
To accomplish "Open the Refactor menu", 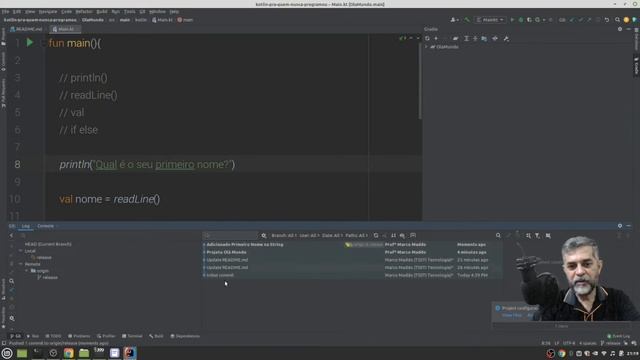I will point(84,11).
